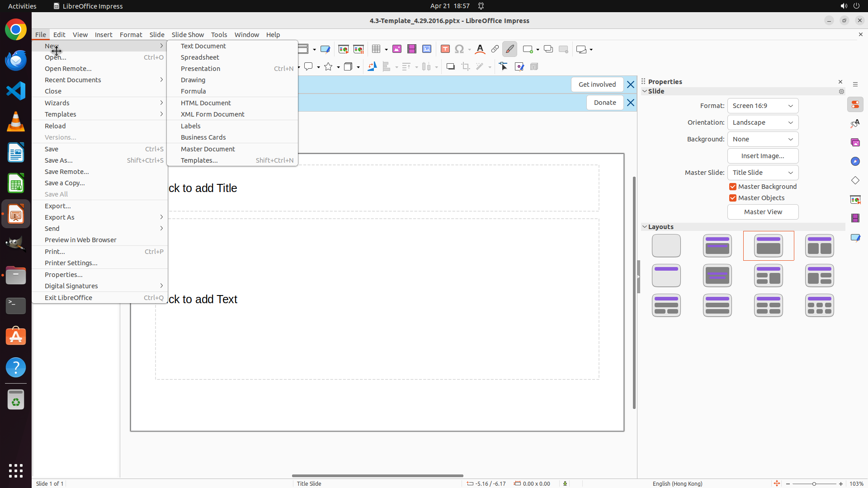Click Insert Hyperlink chain icon
The width and height of the screenshot is (868, 488).
coord(495,49)
